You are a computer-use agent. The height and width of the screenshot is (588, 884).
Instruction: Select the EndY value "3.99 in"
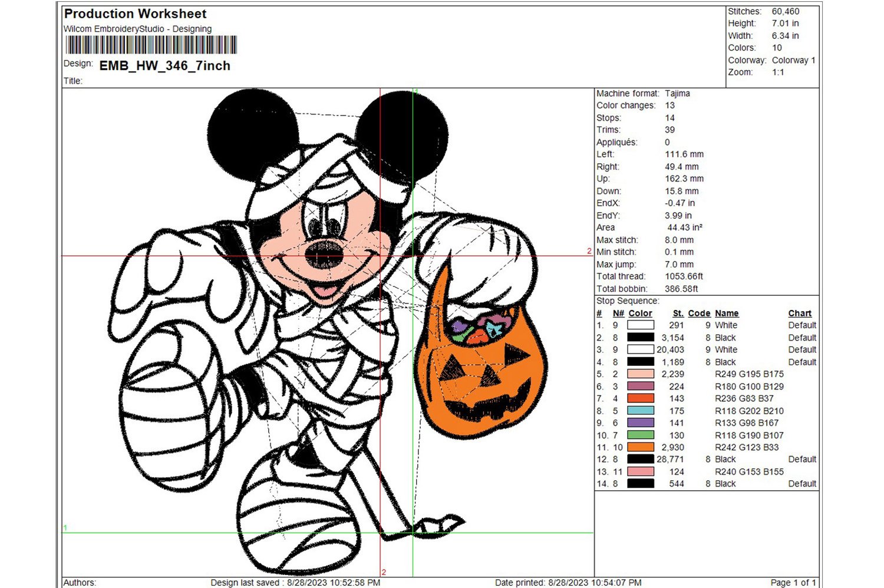coord(678,216)
